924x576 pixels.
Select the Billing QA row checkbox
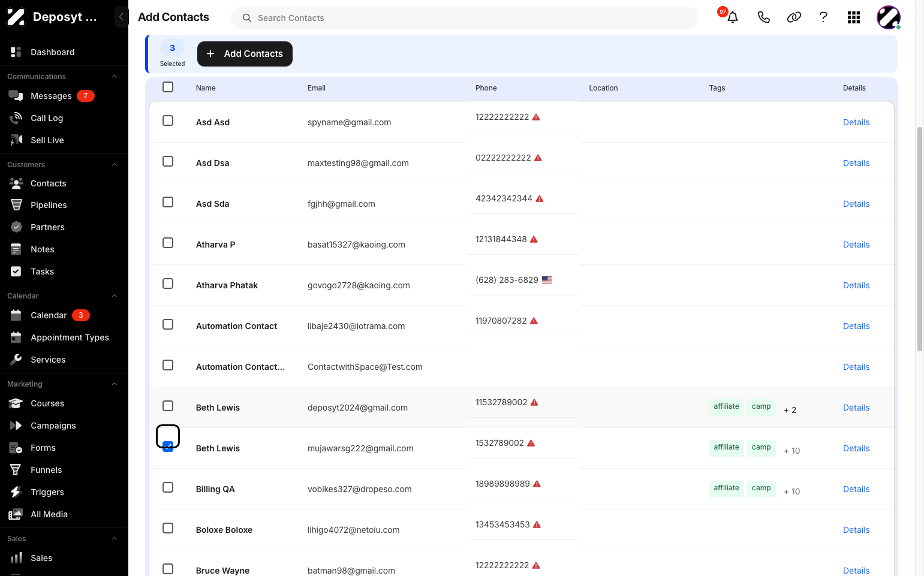point(168,487)
